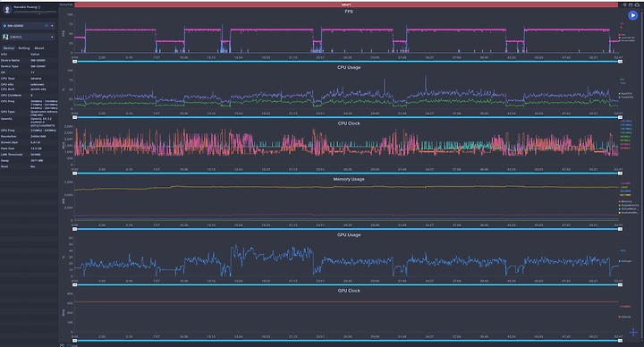Image resolution: width=644 pixels, height=347 pixels.
Task: Click the connection mode icon in device selector
Action: [x=47, y=25]
